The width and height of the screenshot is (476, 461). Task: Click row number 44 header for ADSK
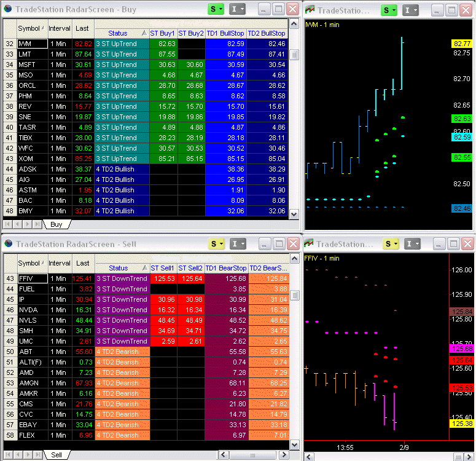[x=10, y=169]
